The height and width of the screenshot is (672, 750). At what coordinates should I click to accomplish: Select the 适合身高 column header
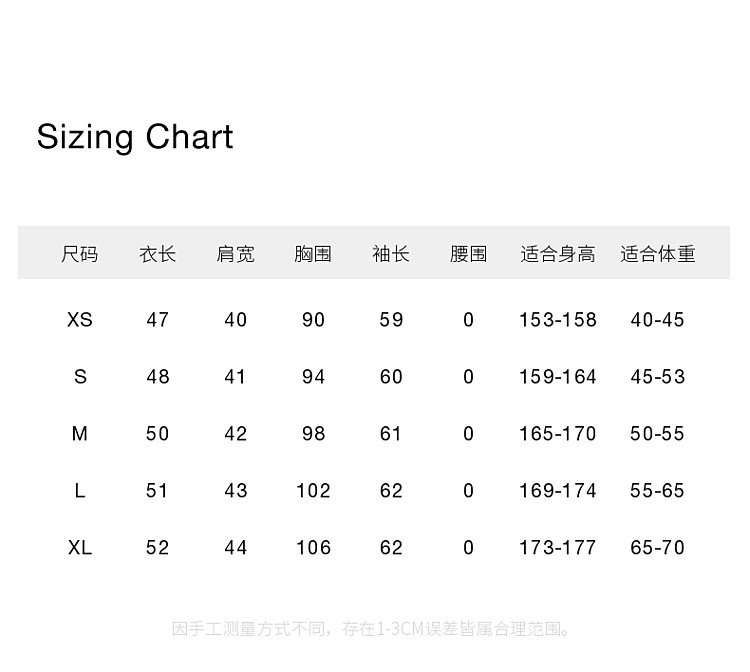[557, 254]
